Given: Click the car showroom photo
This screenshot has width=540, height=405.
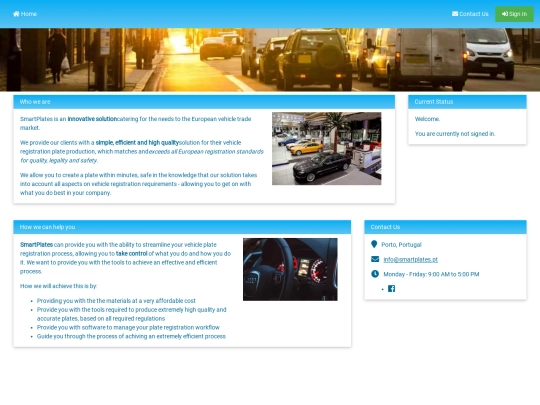Looking at the screenshot, I should (x=326, y=148).
